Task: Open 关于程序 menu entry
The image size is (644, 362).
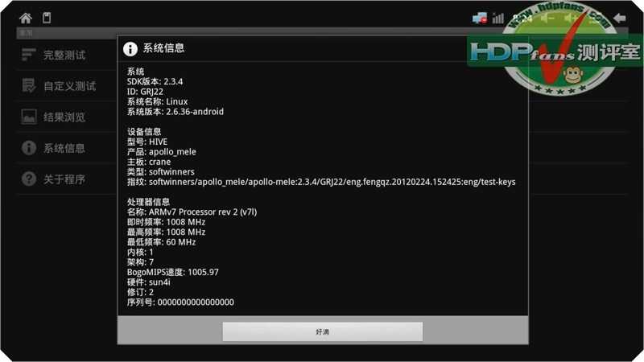Action: point(67,179)
